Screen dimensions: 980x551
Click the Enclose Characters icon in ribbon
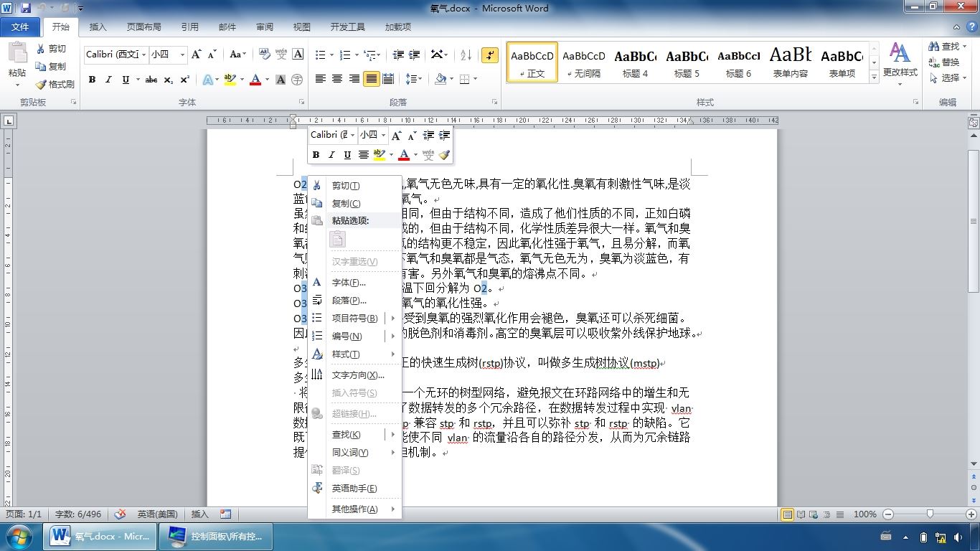(297, 80)
